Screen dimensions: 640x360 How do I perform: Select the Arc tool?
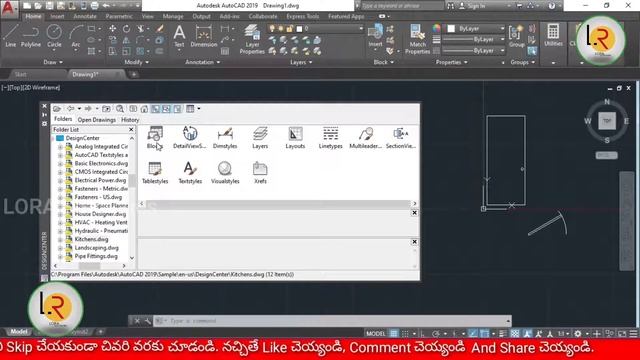click(76, 36)
